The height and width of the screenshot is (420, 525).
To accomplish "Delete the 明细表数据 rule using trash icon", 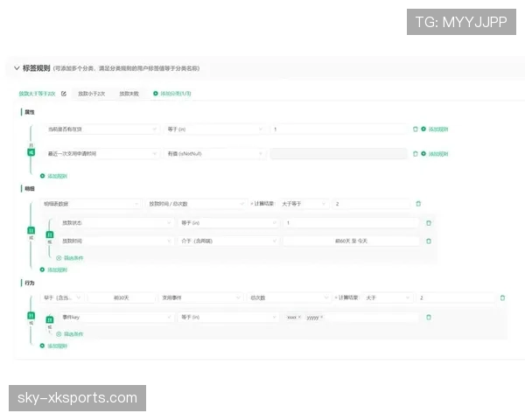I will tap(418, 204).
